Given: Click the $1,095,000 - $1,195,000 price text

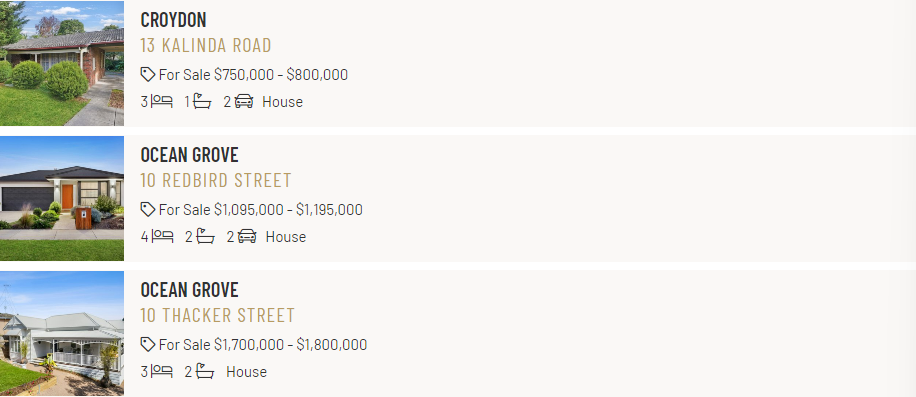Looking at the screenshot, I should 288,210.
